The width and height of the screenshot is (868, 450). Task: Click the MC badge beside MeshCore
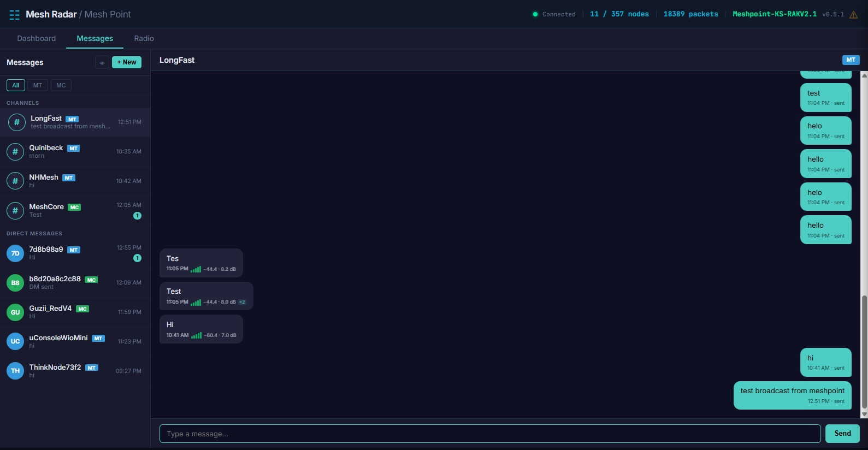tap(74, 208)
